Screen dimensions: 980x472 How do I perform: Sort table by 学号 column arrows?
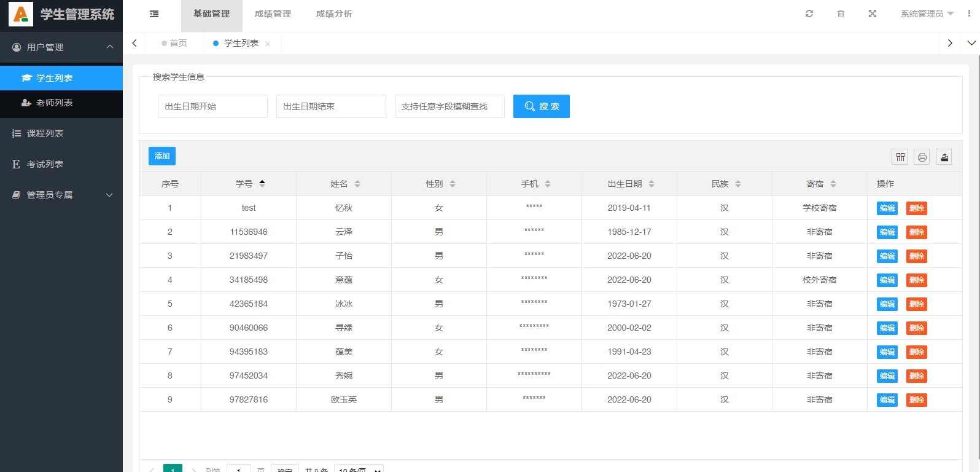point(262,184)
